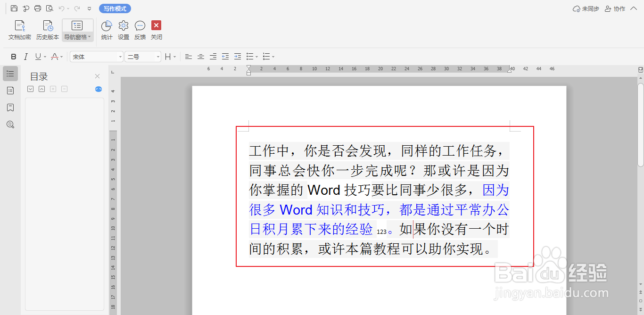Open the bookmarks panel in the sidebar
This screenshot has width=644, height=315.
[10, 108]
